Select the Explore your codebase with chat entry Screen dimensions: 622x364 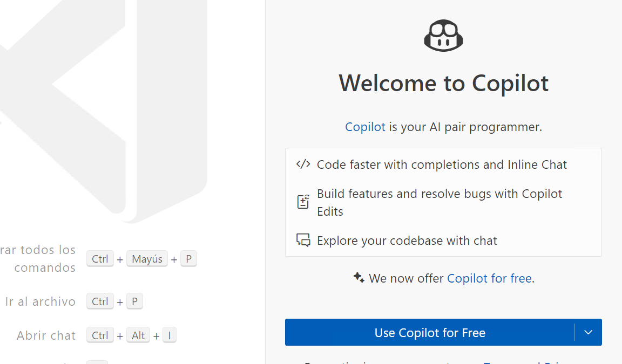click(407, 240)
